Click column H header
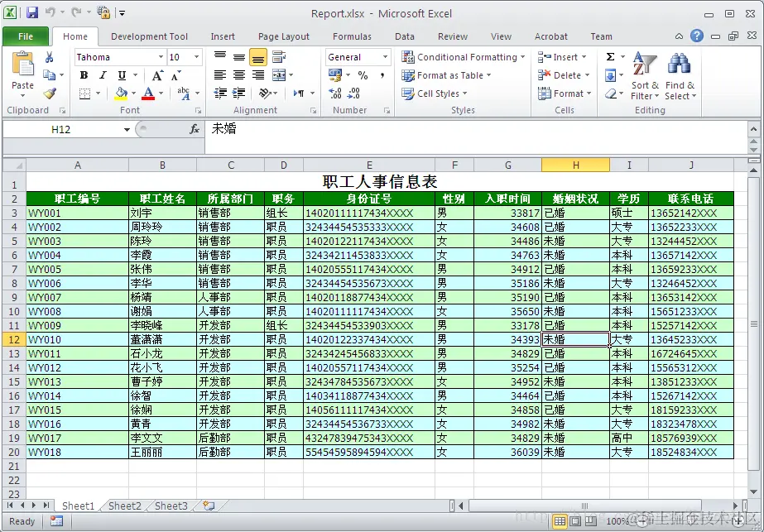The image size is (764, 532). pyautogui.click(x=575, y=165)
